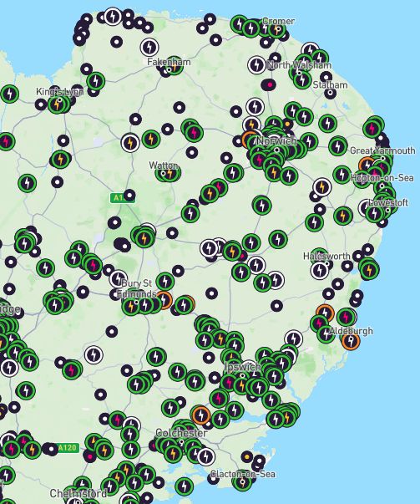Click small orange-dot marker north of Clacton-on-Sea
This screenshot has height=504, width=420.
tap(247, 456)
